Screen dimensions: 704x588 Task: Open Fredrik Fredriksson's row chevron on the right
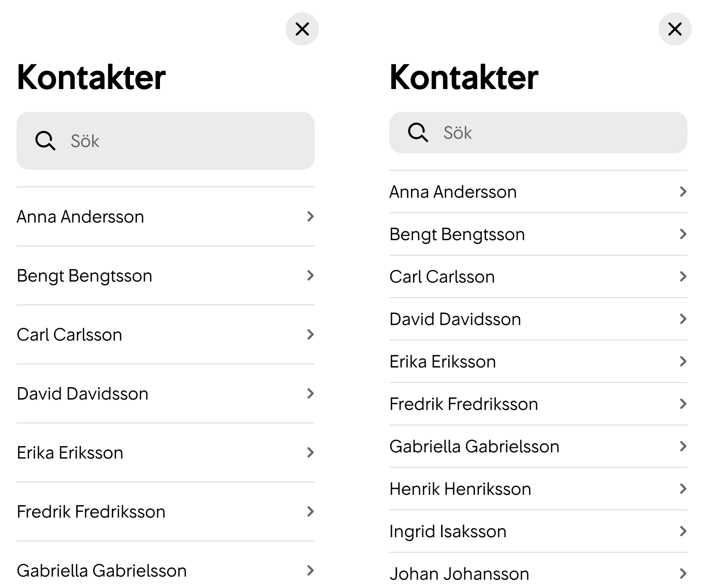point(682,404)
